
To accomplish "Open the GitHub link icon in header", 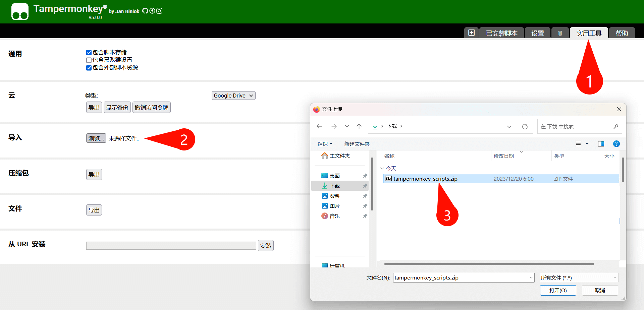I will [145, 11].
